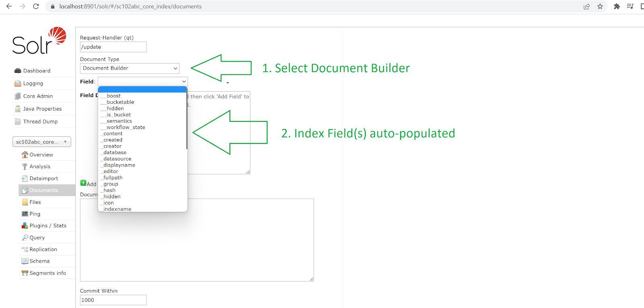Choose __workflow_state field option
The width and height of the screenshot is (644, 308).
pos(142,127)
